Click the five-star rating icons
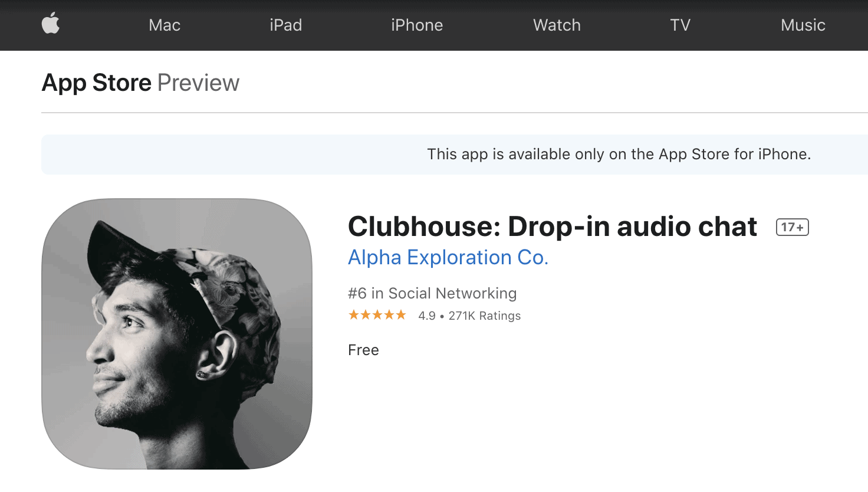868x492 pixels. (x=377, y=315)
